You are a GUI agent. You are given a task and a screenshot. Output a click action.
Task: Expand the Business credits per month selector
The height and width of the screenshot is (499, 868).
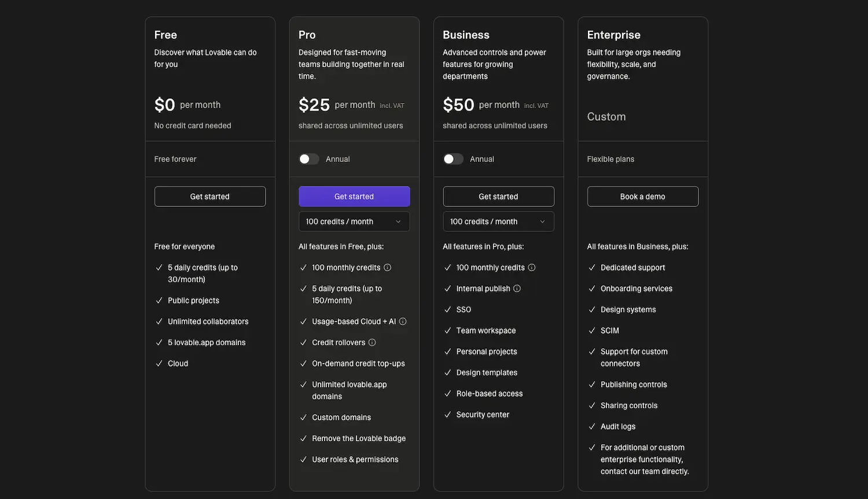pos(498,221)
